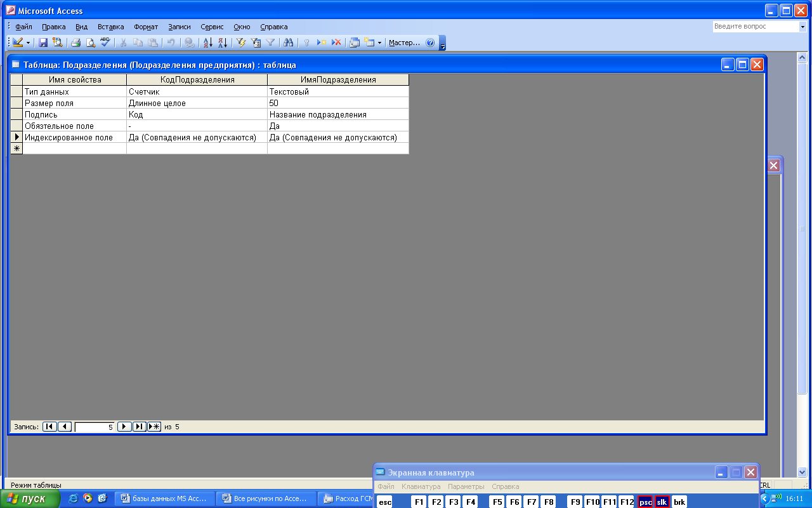Apply Filter by Selection icon
This screenshot has width=812, height=508.
point(240,43)
